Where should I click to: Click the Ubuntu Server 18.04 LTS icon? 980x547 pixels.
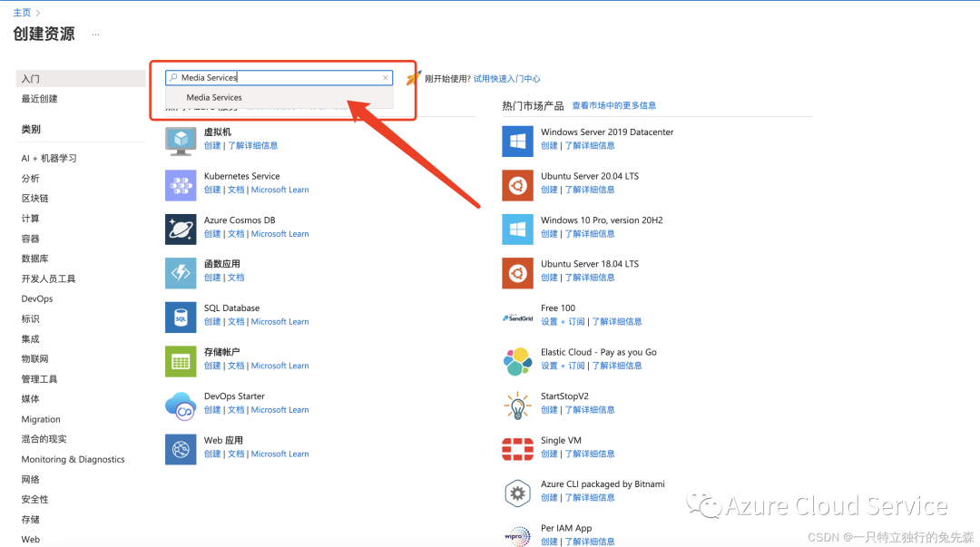[x=517, y=273]
